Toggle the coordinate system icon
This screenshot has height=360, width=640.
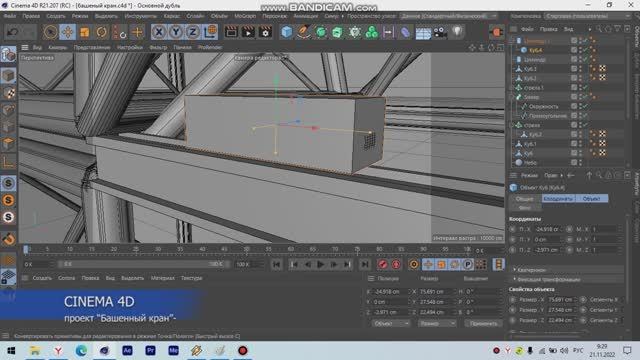(x=210, y=32)
